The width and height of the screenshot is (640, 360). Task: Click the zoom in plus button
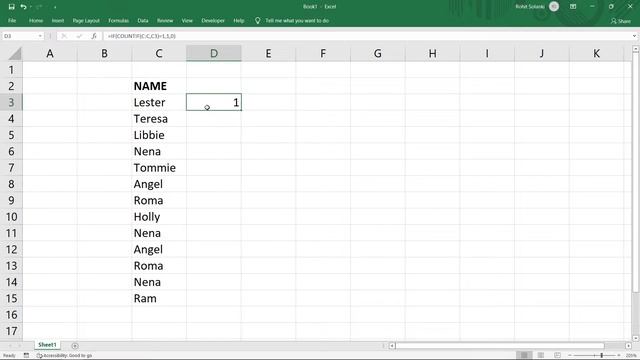(620, 356)
